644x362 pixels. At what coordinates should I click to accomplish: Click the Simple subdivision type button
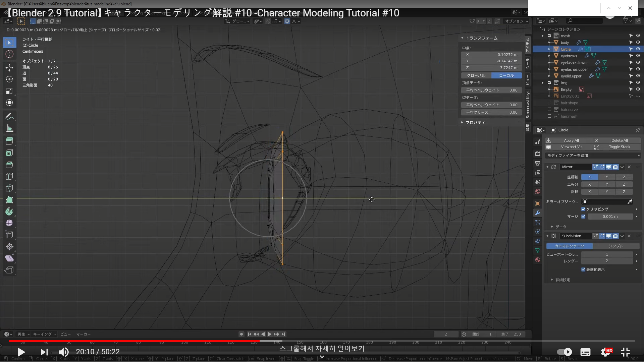click(x=616, y=246)
